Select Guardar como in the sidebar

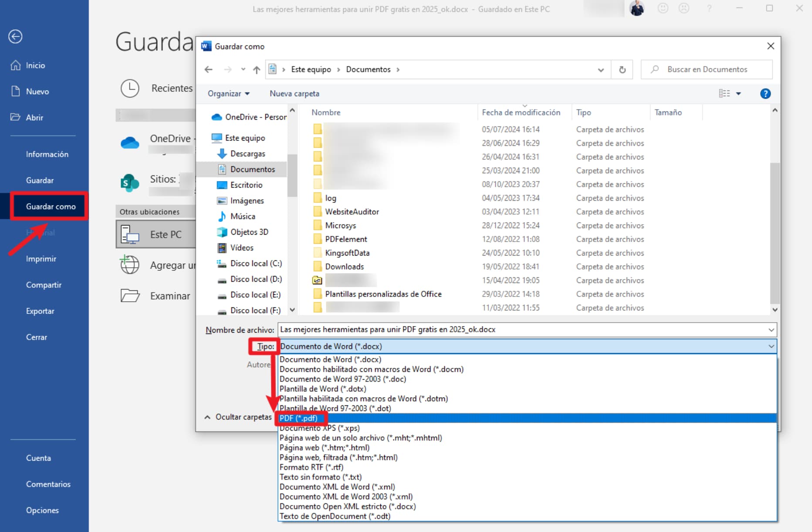pyautogui.click(x=51, y=206)
